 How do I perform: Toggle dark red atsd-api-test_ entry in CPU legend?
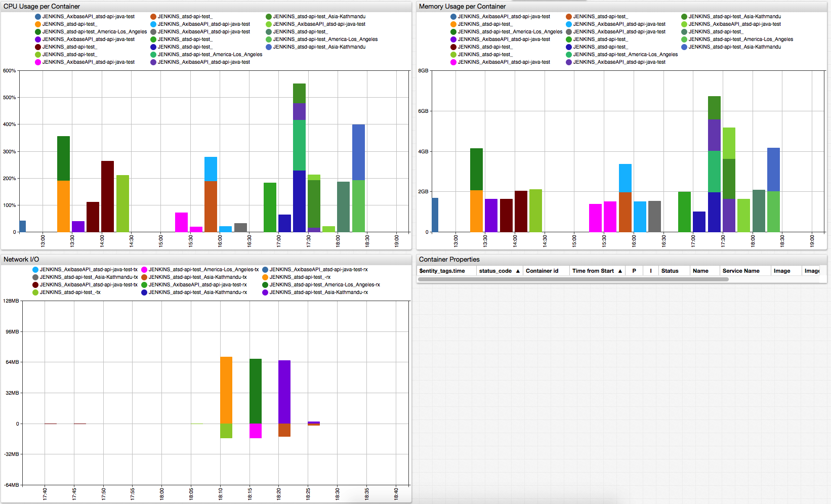(x=66, y=47)
